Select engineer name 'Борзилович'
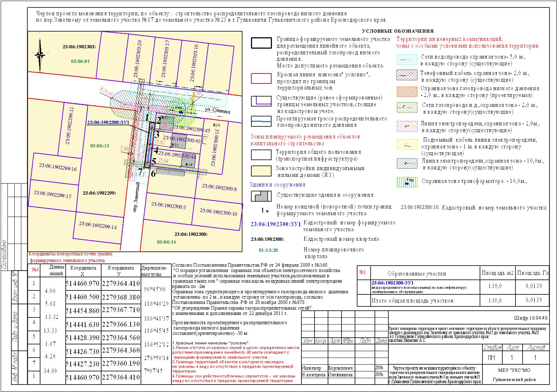The width and height of the screenshot is (557, 392). click(x=340, y=368)
